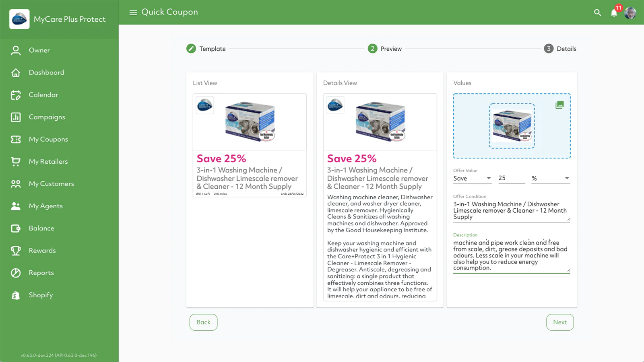Click the Preview step number 2 circle
The width and height of the screenshot is (644, 362).
tap(373, 49)
